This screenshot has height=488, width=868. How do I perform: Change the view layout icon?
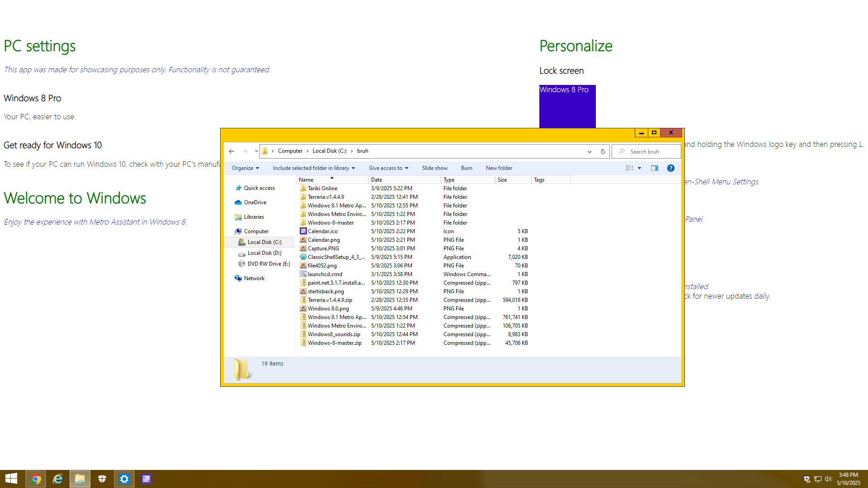point(630,168)
